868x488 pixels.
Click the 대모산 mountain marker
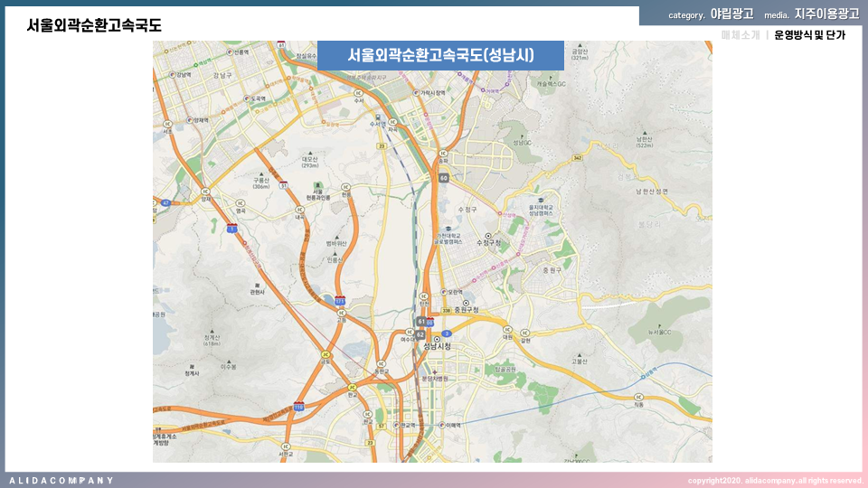(x=310, y=154)
